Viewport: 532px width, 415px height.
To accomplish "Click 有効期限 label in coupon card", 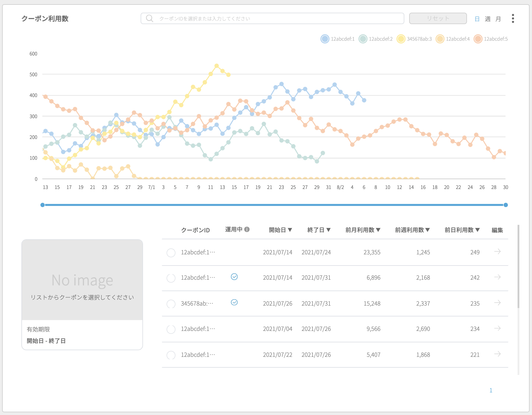I will [38, 329].
